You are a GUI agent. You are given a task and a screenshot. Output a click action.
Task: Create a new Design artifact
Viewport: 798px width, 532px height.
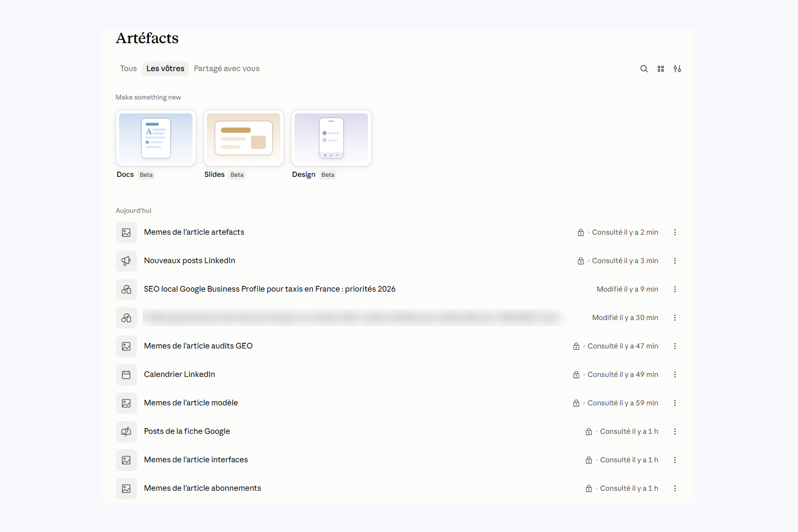click(x=331, y=138)
